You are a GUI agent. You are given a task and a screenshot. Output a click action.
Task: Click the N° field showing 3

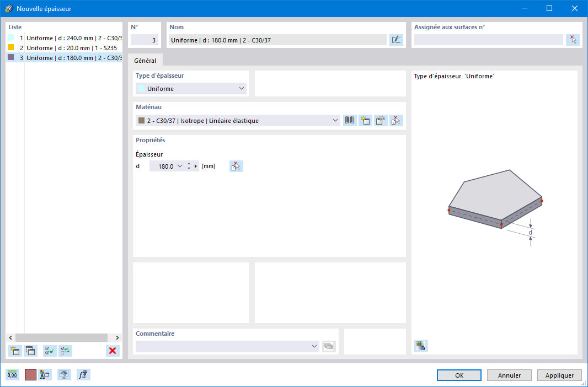click(145, 40)
